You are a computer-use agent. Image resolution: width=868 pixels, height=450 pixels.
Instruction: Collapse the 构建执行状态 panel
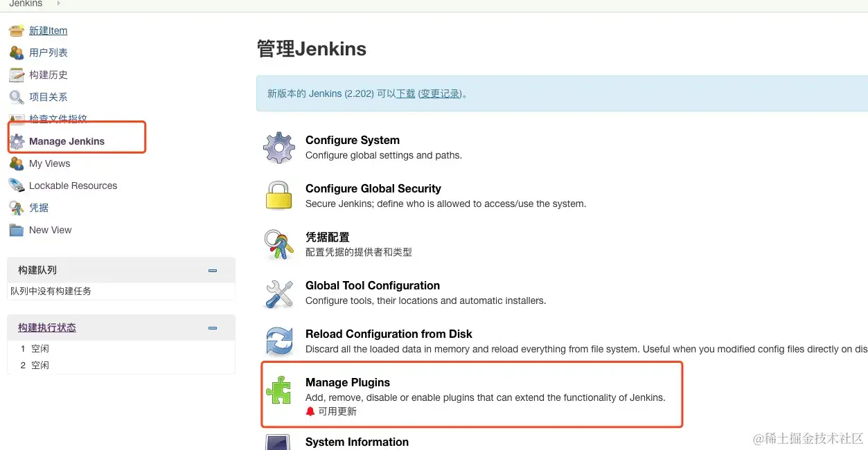[x=213, y=328]
